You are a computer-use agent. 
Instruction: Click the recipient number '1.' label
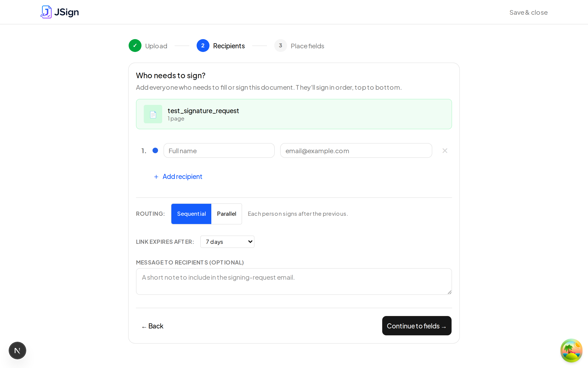pos(144,151)
